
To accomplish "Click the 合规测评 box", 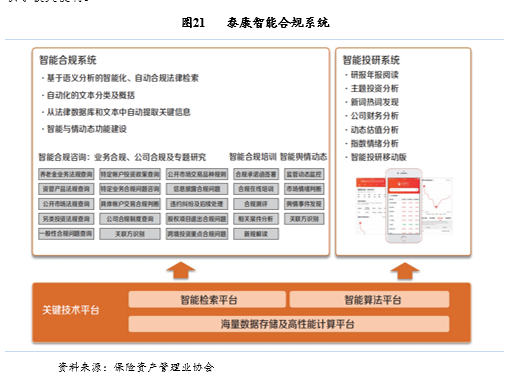I will [x=256, y=204].
